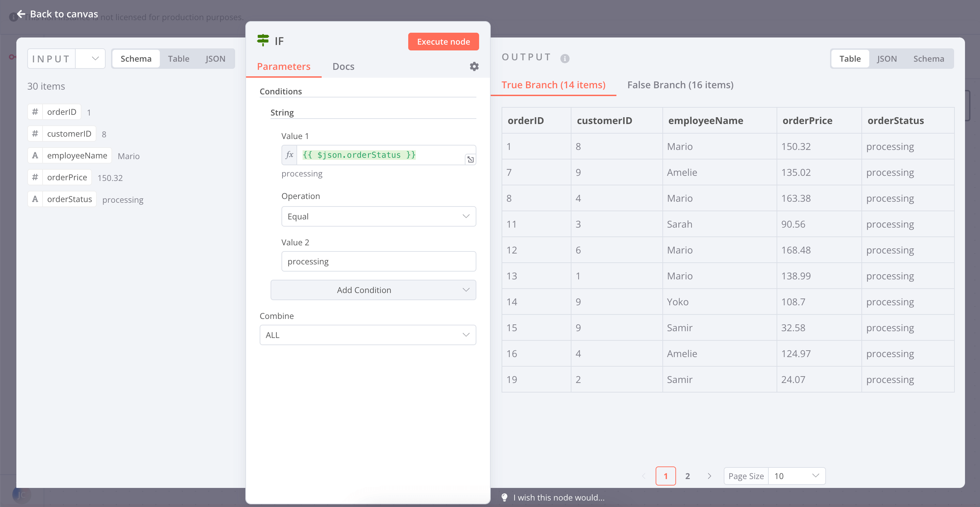Click the lightbulb feedback icon
Viewport: 980px width, 507px height.
(x=504, y=497)
